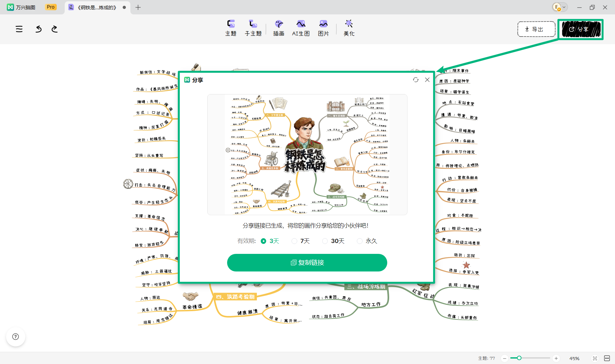Undo the last action
This screenshot has width=615, height=364.
pos(38,29)
